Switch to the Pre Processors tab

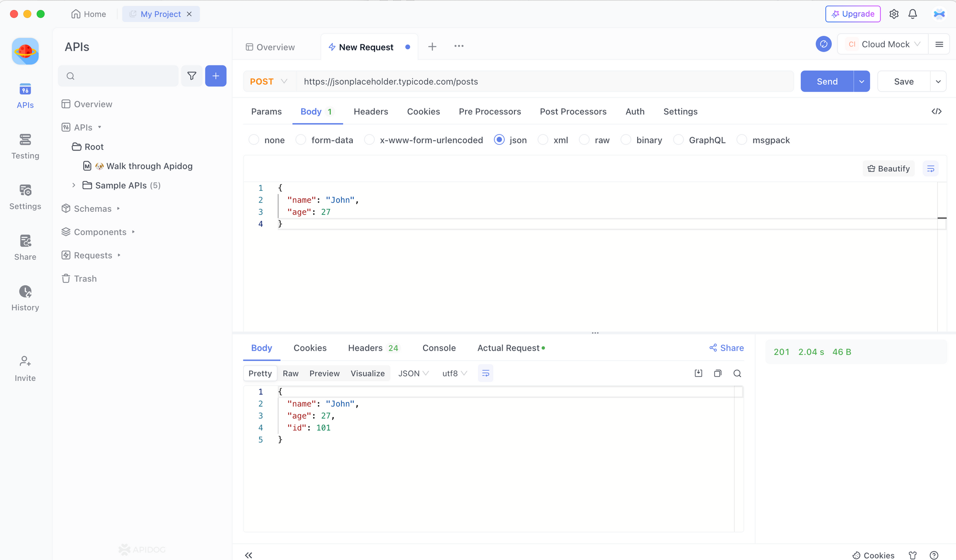click(x=490, y=111)
